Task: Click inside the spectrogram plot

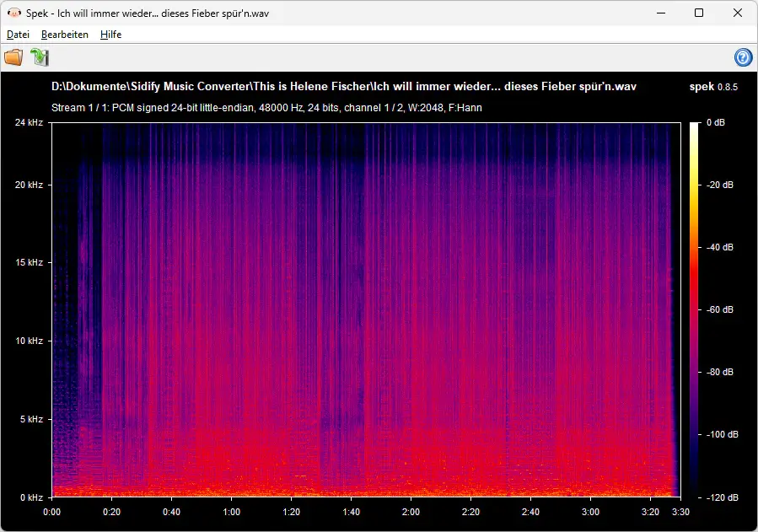Action: click(x=366, y=309)
